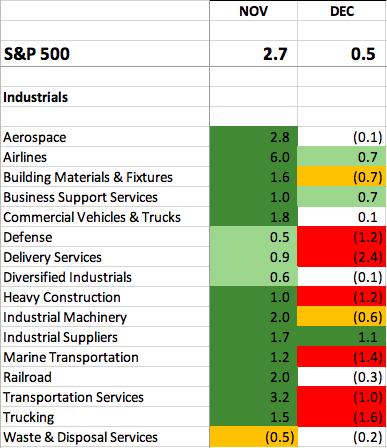Select the Building Materials & Fixtures December orange cell
Image resolution: width=387 pixels, height=448 pixels.
[342, 177]
